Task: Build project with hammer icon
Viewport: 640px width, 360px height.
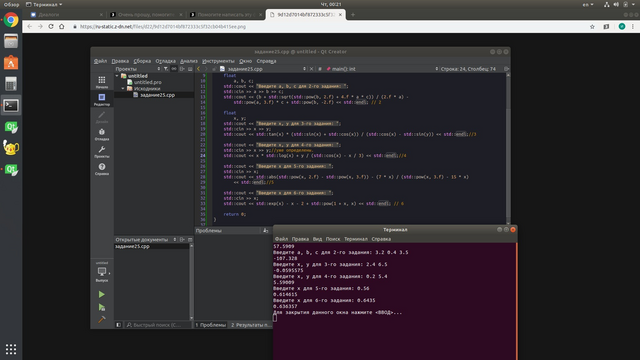Action: [x=102, y=319]
